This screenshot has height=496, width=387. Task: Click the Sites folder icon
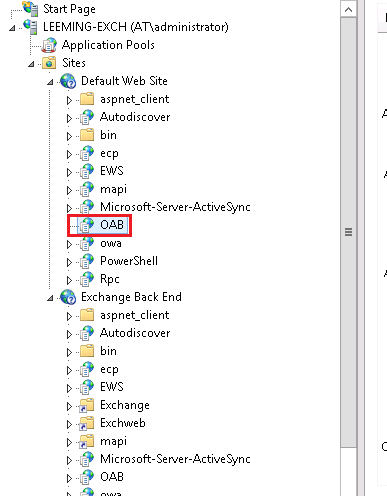point(49,63)
